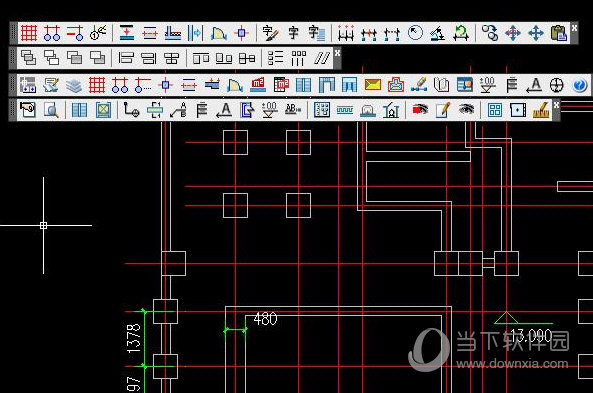Image resolution: width=593 pixels, height=393 pixels.
Task: Open the text-with-brush style tool
Action: click(270, 33)
